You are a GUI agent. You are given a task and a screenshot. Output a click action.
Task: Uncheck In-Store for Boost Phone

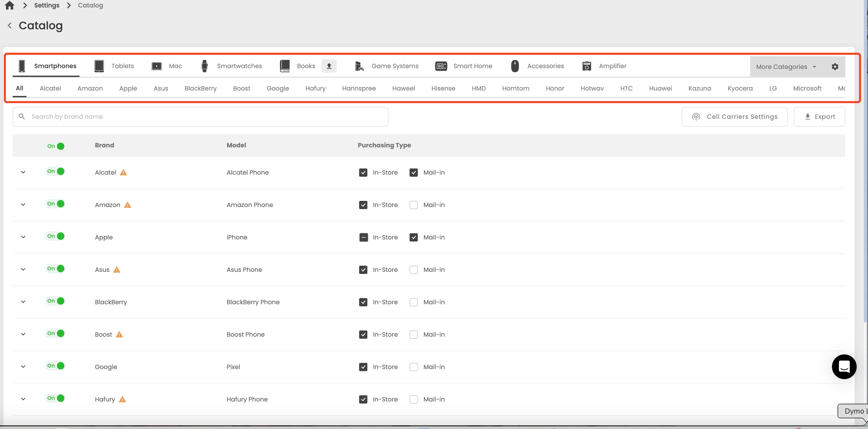point(363,334)
